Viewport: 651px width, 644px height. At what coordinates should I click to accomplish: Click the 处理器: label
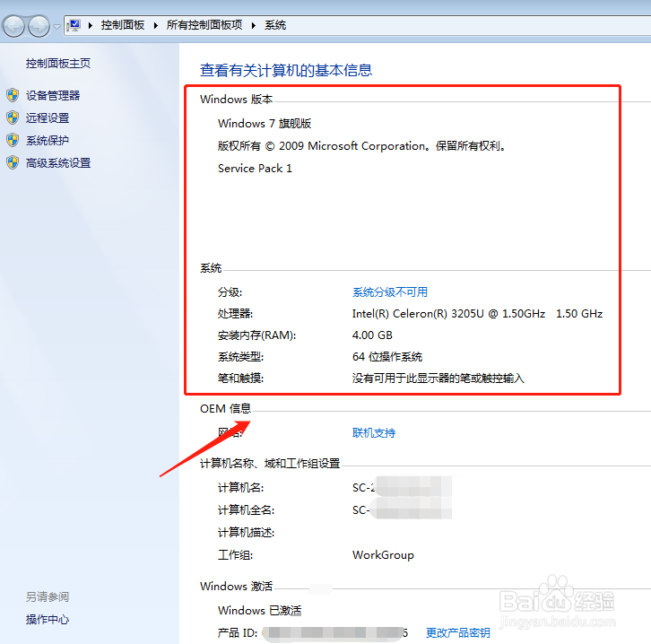pyautogui.click(x=236, y=314)
